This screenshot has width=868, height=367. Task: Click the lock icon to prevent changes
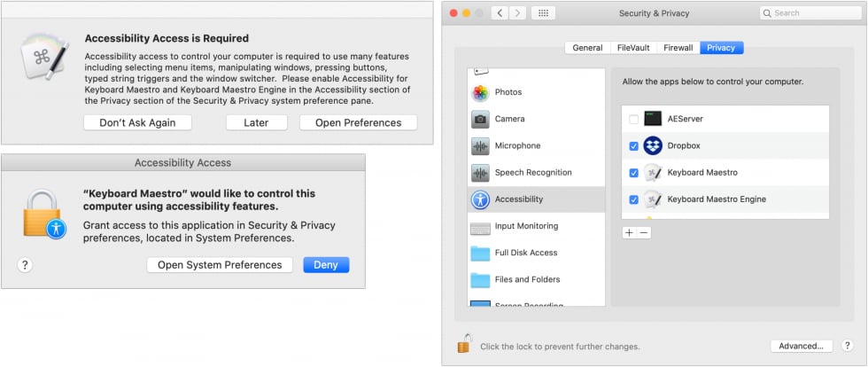click(x=463, y=344)
